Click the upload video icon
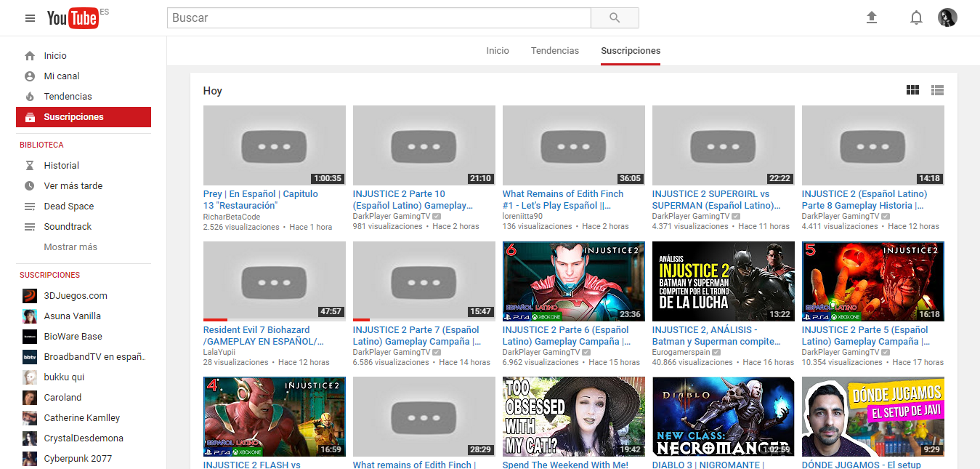The width and height of the screenshot is (980, 469). (x=872, y=17)
